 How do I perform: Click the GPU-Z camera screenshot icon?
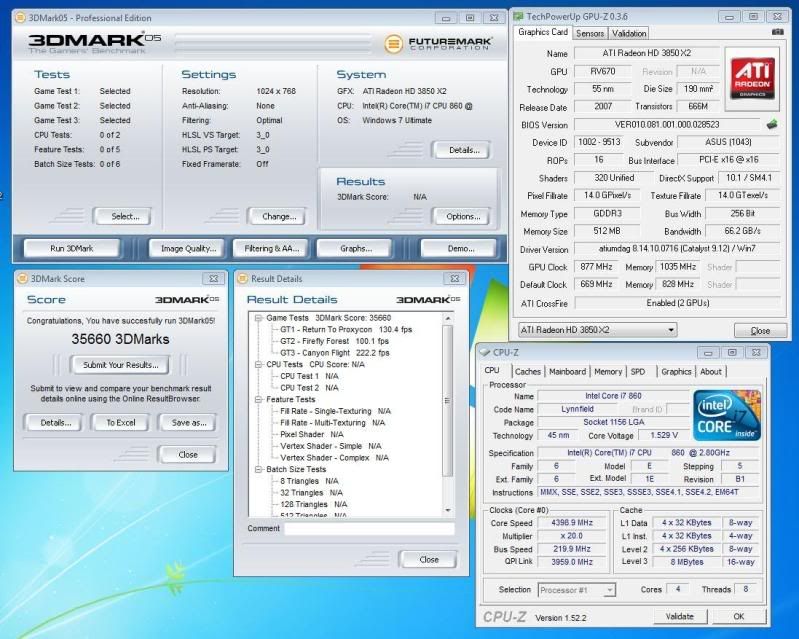(x=778, y=32)
